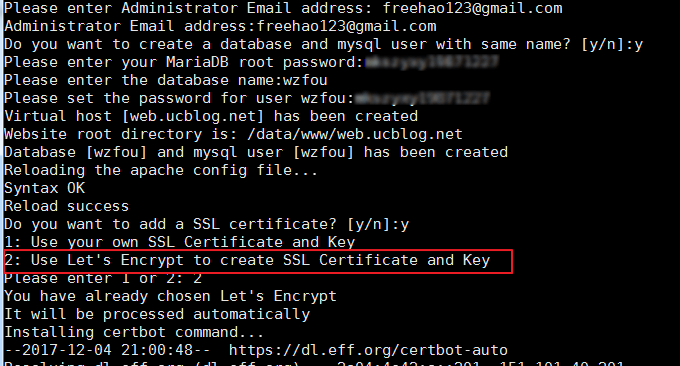The height and width of the screenshot is (366, 680).
Task: Click the administrator email freehao123@gmail.com in first line
Action: click(x=472, y=8)
